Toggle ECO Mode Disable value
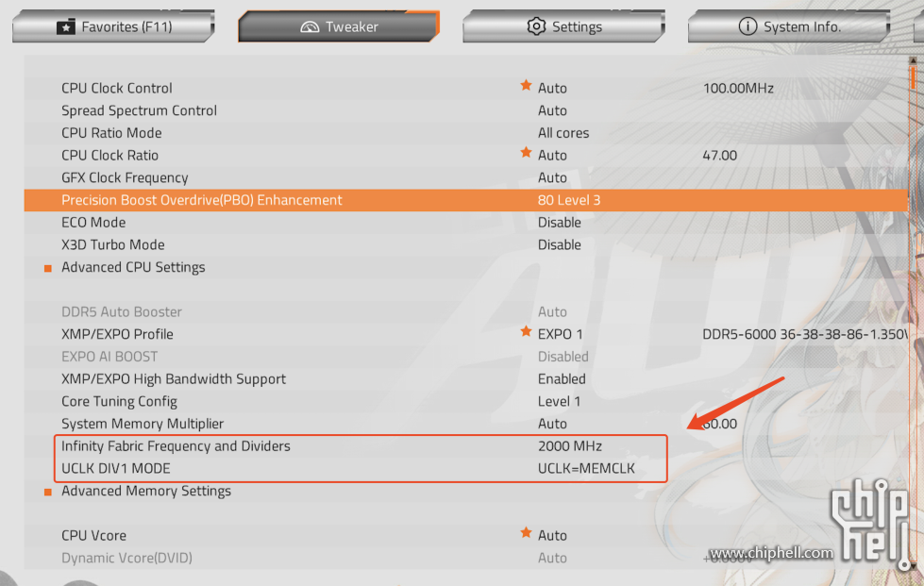Viewport: 924px width, 586px height. coord(560,223)
